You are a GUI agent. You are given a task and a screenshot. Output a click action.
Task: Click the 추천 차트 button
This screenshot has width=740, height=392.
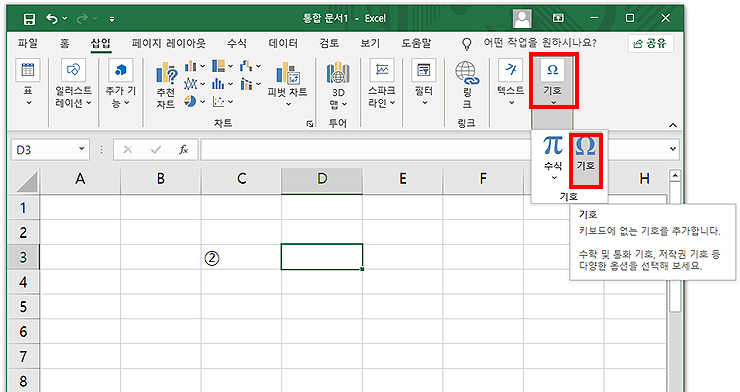click(x=166, y=86)
